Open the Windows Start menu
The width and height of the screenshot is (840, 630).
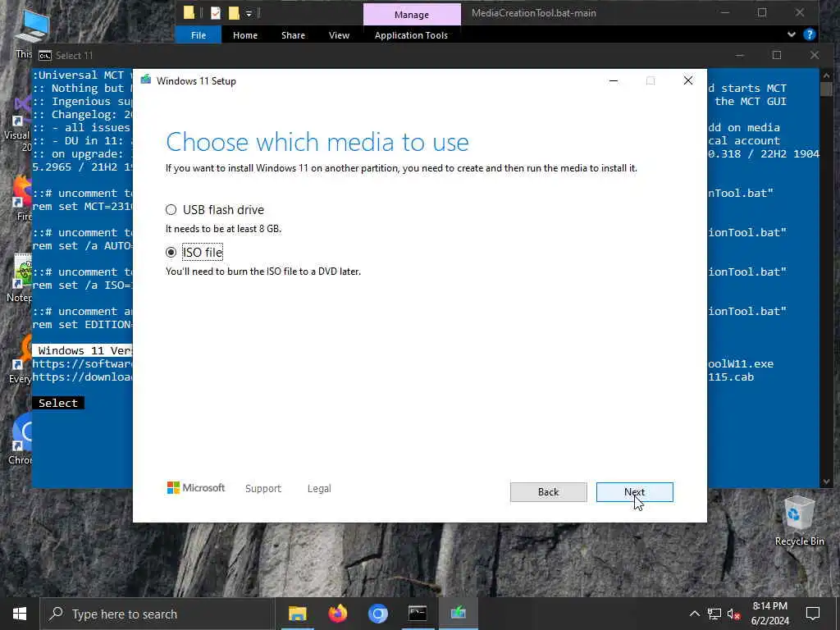pos(20,614)
